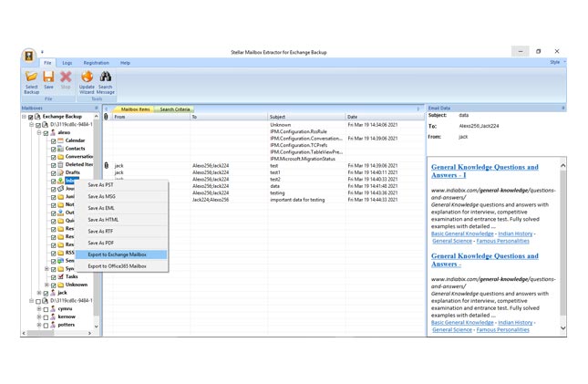Switch to the Mailbox Items tab
Viewport: 588px width, 384px height.
click(135, 109)
